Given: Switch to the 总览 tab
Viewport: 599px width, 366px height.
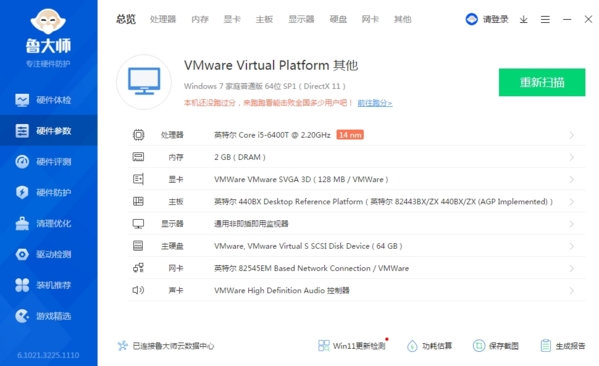Looking at the screenshot, I should [126, 19].
